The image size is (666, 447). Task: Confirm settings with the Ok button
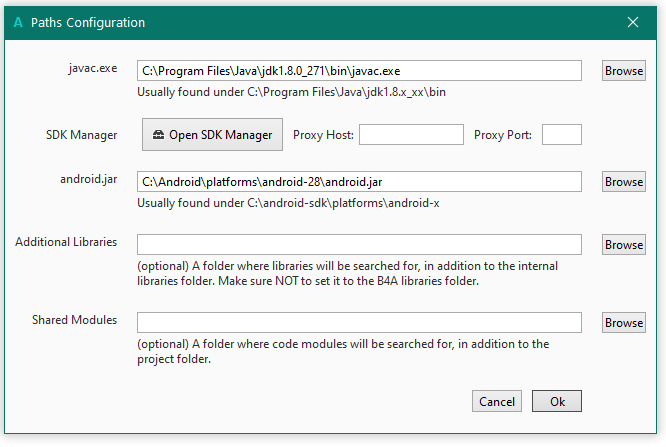point(557,401)
